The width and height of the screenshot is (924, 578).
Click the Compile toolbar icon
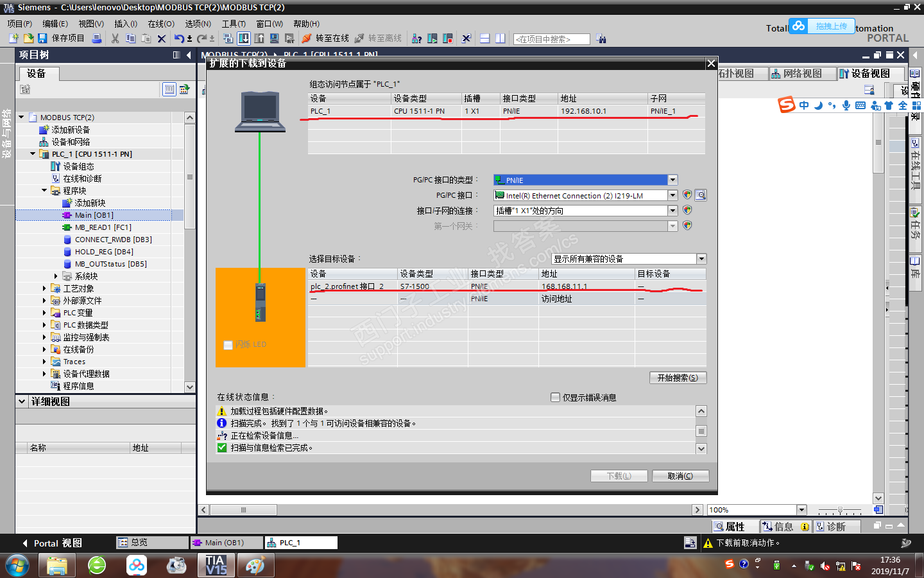coord(228,39)
